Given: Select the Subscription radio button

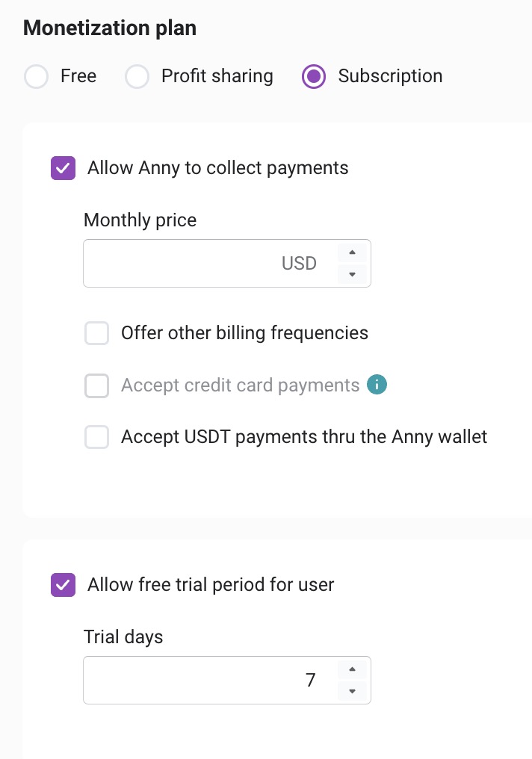Looking at the screenshot, I should click(x=314, y=77).
